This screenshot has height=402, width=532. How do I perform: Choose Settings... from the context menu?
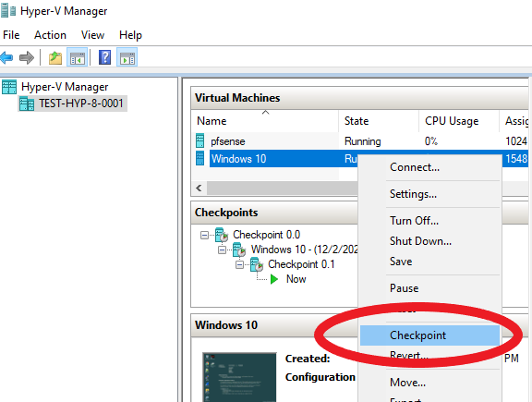pos(429,194)
